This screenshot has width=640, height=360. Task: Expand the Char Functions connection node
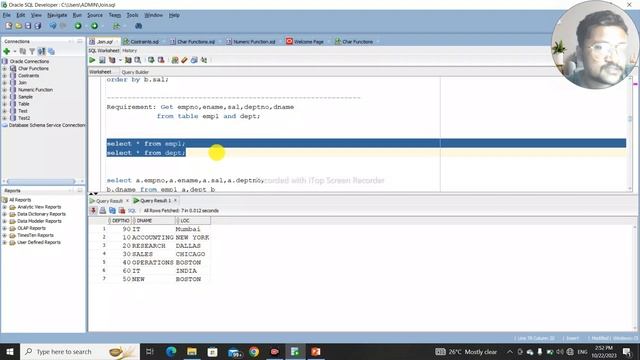tap(4, 69)
